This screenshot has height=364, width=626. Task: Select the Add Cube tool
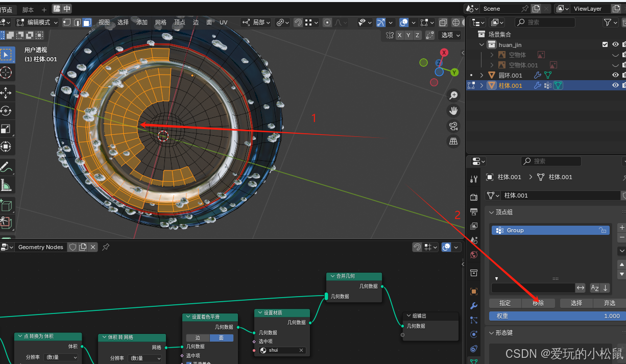[6, 205]
